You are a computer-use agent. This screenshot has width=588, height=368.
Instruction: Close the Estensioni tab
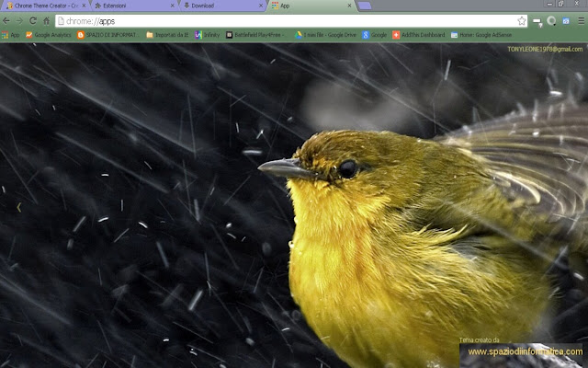(173, 6)
